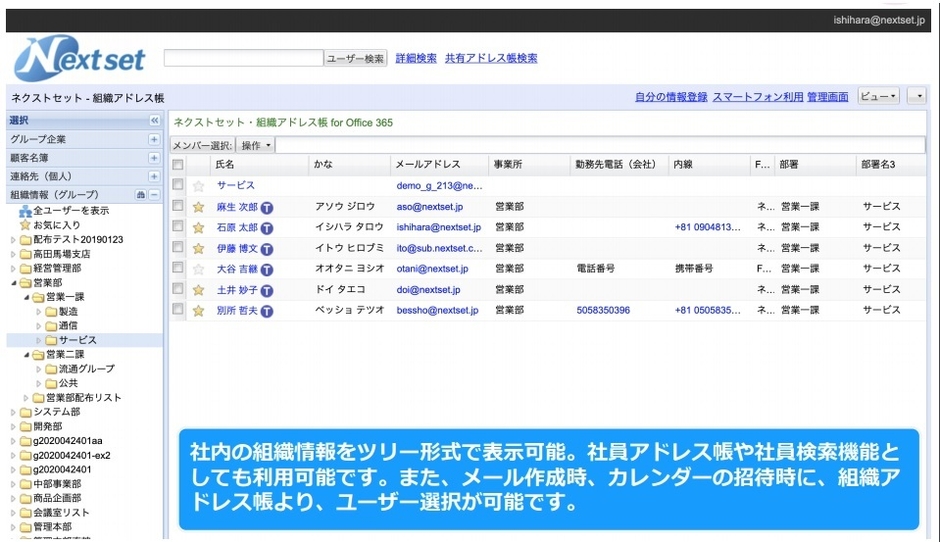Check the box for 大谷 吉継
The image size is (940, 542).
pyautogui.click(x=177, y=267)
